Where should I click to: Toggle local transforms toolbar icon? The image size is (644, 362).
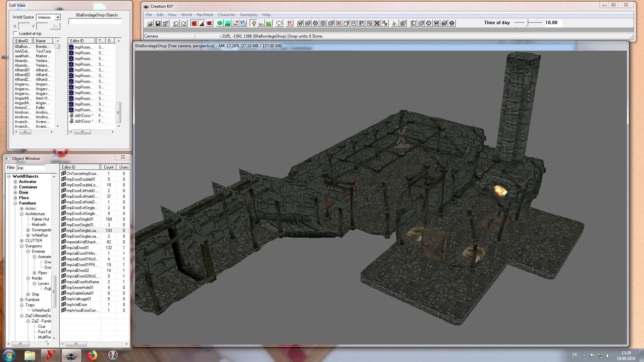[x=210, y=23]
